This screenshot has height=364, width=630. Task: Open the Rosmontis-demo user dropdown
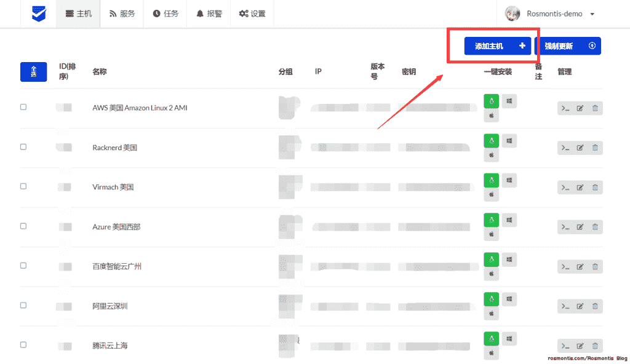tap(549, 14)
